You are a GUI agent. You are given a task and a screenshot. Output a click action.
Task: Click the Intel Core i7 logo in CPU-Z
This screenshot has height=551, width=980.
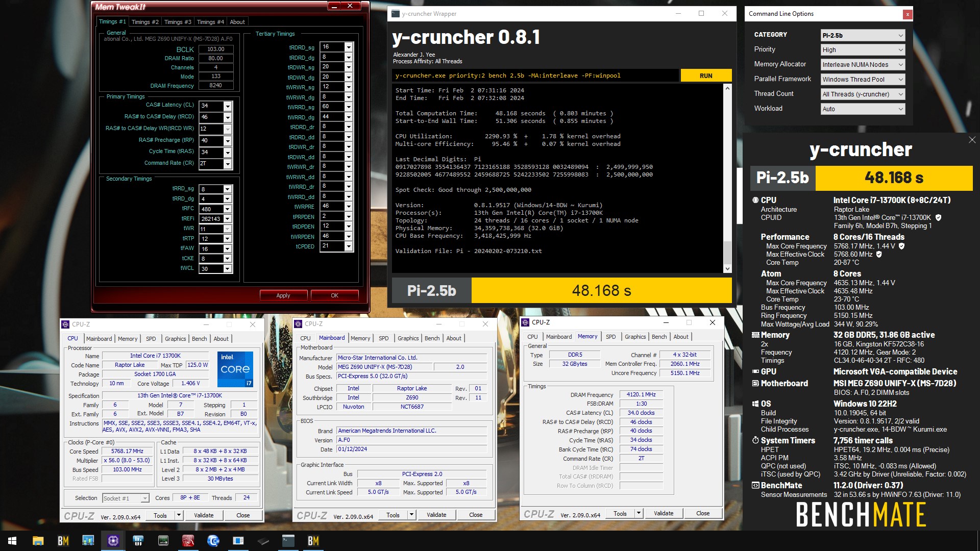click(x=235, y=369)
